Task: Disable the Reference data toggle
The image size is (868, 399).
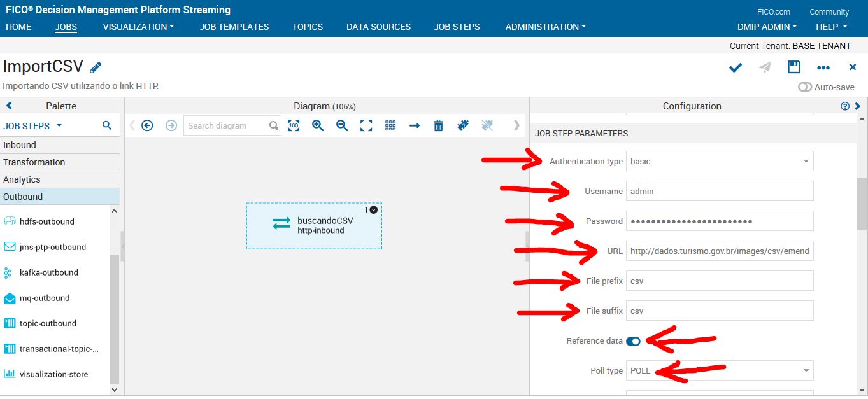Action: [633, 341]
